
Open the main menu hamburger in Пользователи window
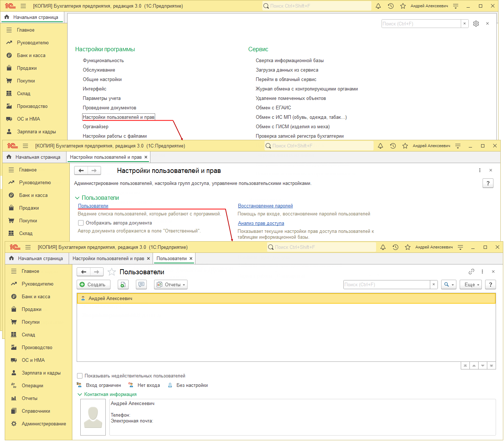28,247
